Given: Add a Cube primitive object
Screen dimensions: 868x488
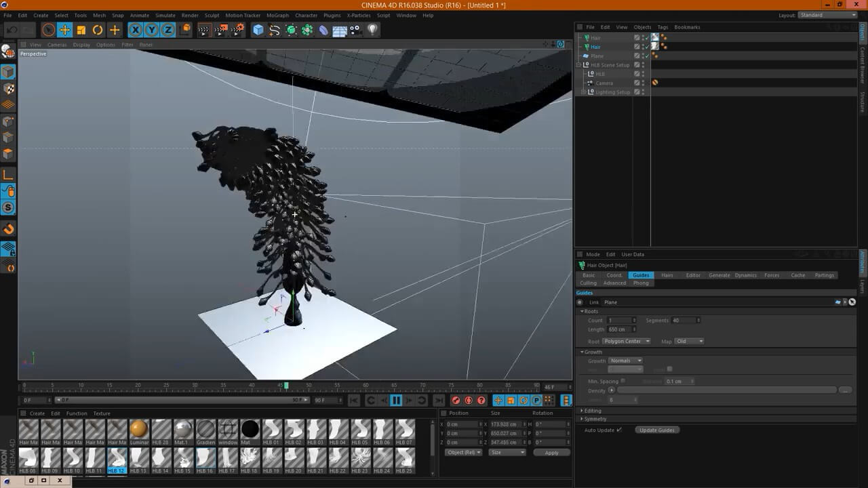Looking at the screenshot, I should pyautogui.click(x=258, y=30).
